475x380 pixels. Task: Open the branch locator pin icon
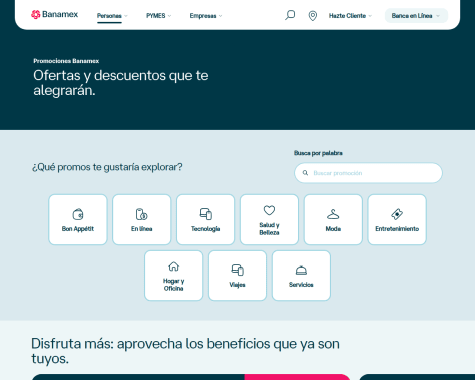tap(313, 16)
